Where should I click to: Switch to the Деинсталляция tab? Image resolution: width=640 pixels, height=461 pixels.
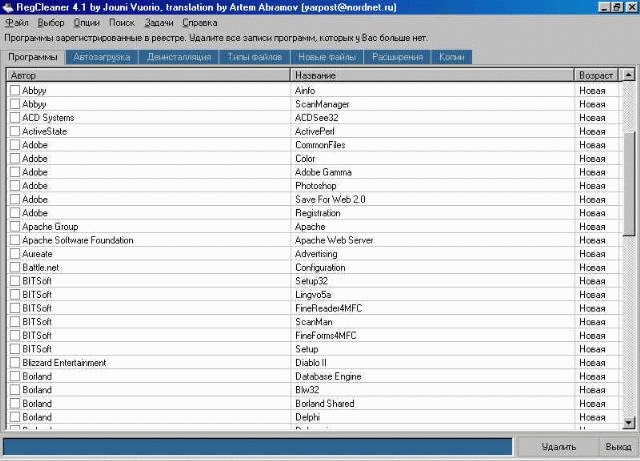[x=179, y=57]
